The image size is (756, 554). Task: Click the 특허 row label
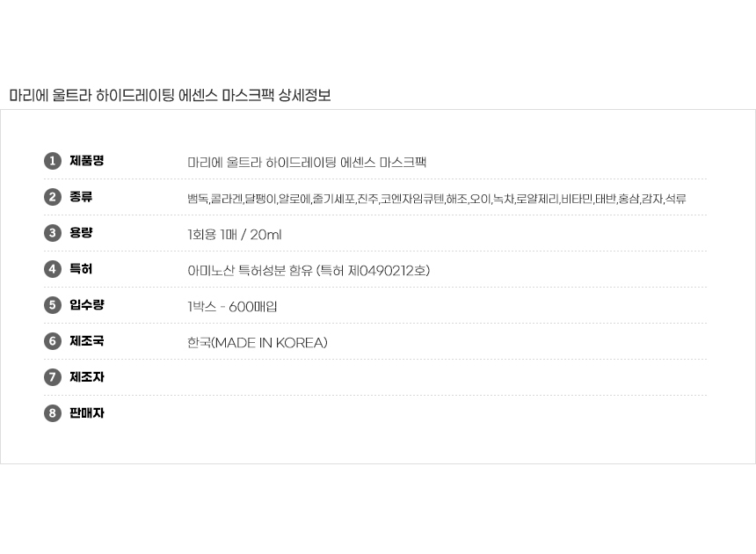point(81,269)
